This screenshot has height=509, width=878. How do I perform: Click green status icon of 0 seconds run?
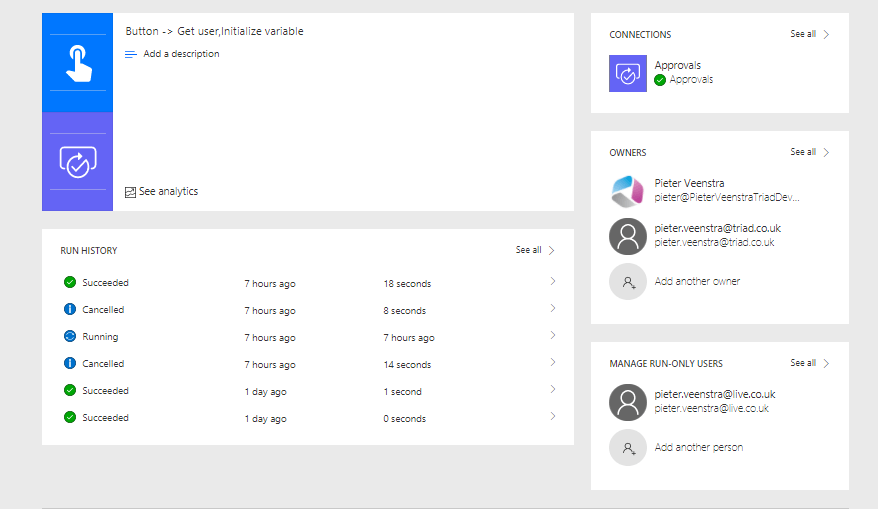[x=70, y=417]
